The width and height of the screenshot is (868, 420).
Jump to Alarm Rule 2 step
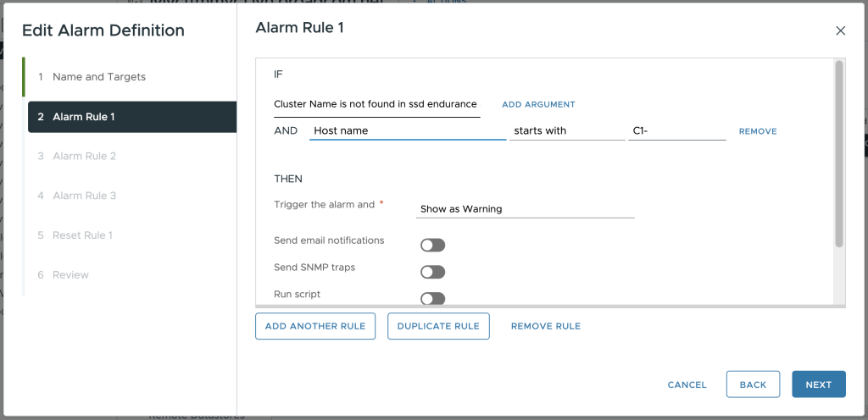click(x=84, y=157)
